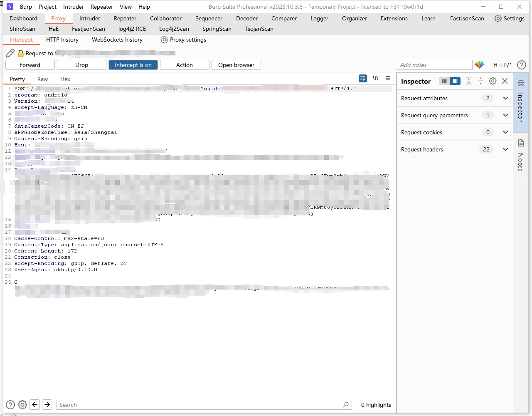Image resolution: width=532 pixels, height=416 pixels.
Task: Open Settings via gear in top tab bar
Action: point(510,18)
